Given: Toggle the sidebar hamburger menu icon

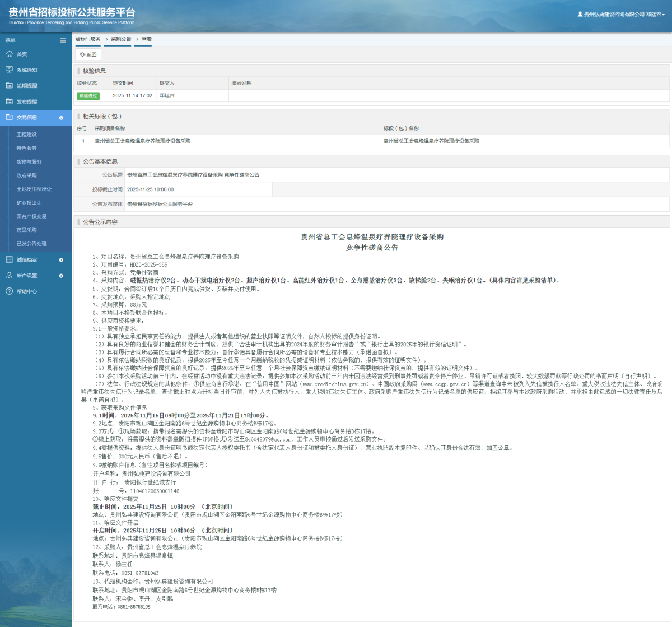Looking at the screenshot, I should (63, 40).
